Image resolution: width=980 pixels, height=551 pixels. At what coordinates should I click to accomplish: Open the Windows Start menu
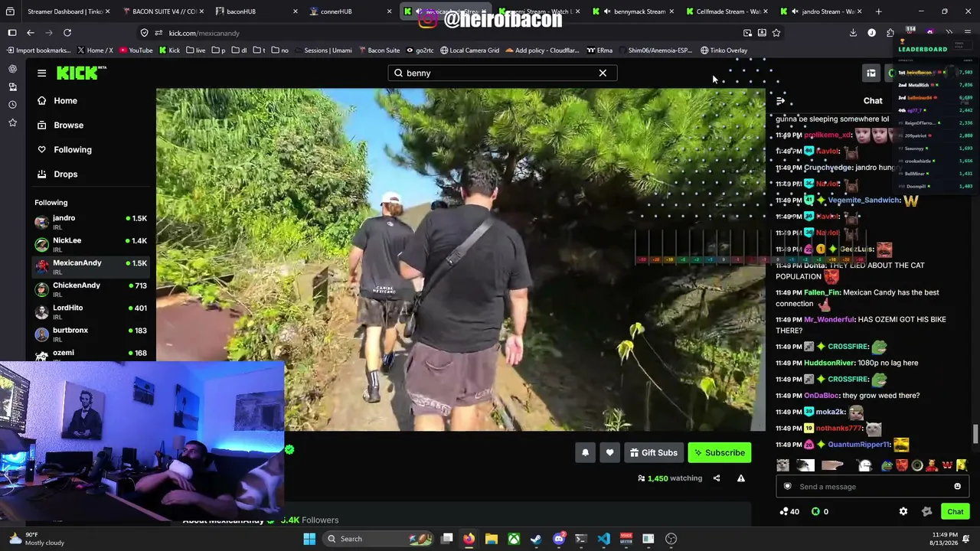[x=309, y=539]
